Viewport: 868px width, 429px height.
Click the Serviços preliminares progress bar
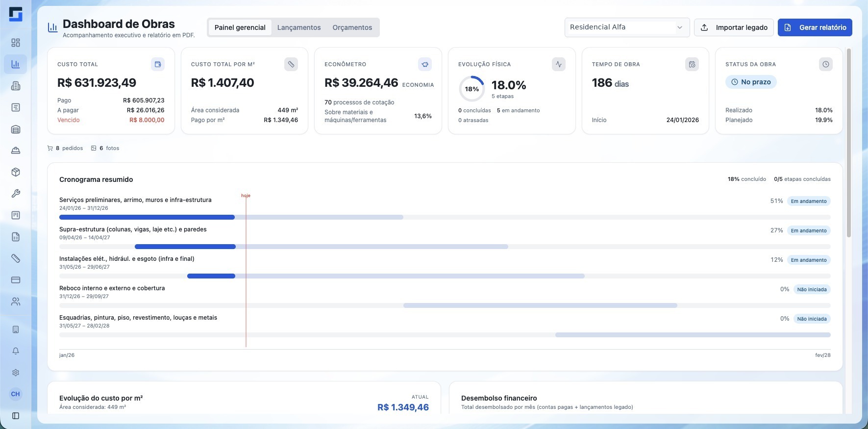(x=445, y=217)
